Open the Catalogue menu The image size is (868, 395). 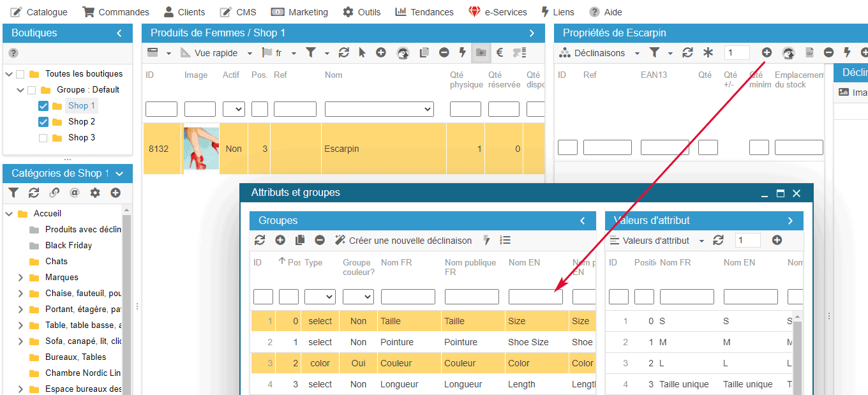coord(39,12)
